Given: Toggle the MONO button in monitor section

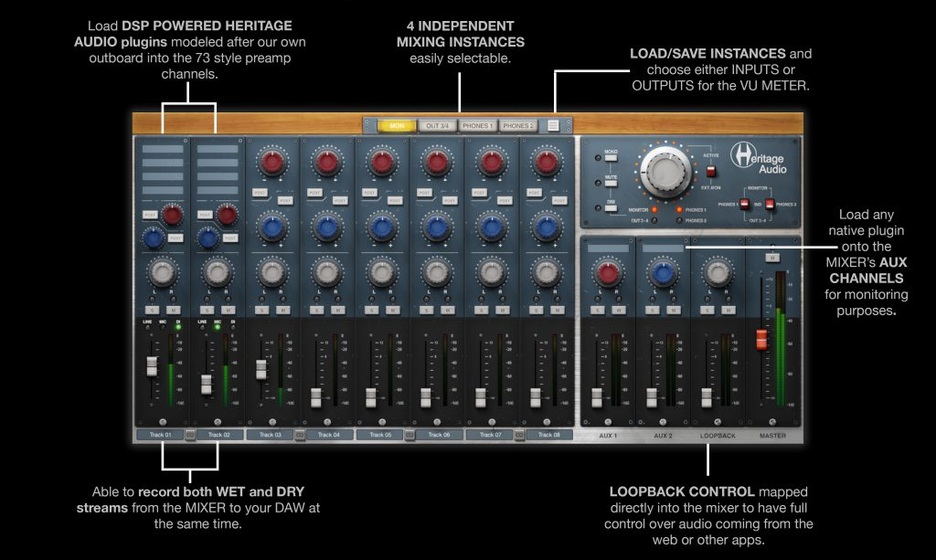Looking at the screenshot, I should 611,157.
